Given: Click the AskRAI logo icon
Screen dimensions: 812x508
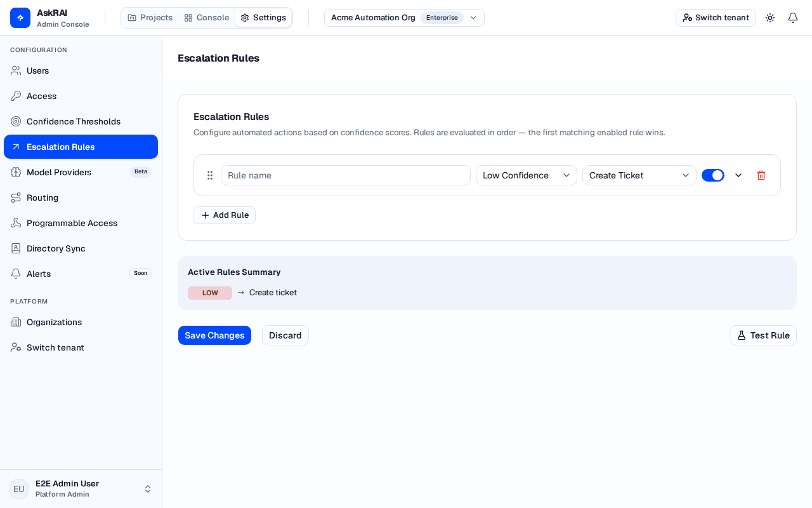Looking at the screenshot, I should [x=20, y=18].
